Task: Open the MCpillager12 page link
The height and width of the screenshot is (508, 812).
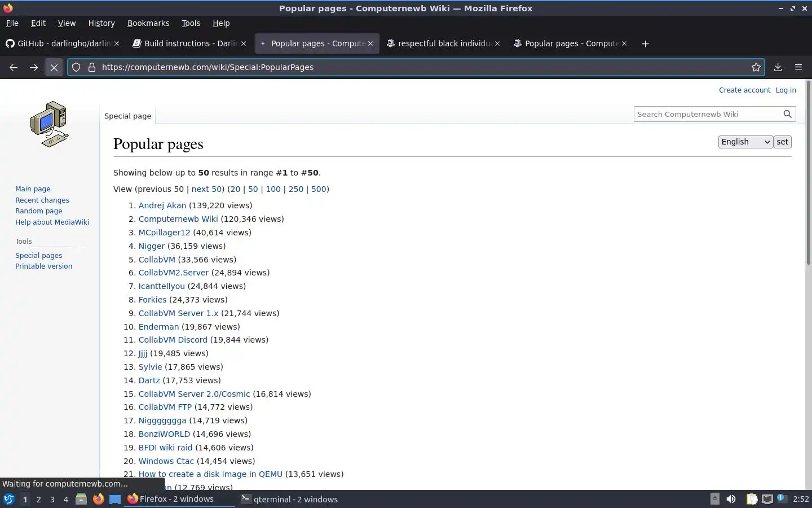Action: click(x=165, y=233)
